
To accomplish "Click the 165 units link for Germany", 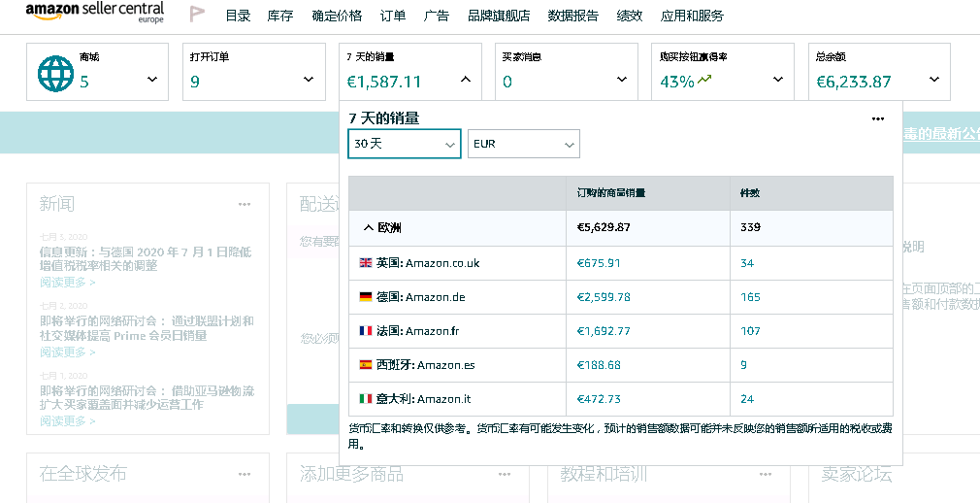I will click(750, 296).
